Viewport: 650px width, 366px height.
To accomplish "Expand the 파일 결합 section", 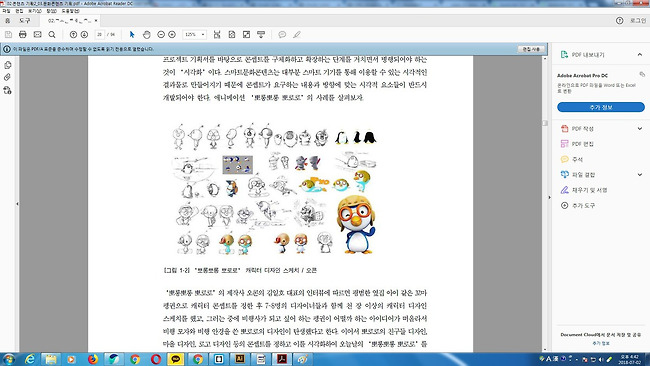I will coord(640,175).
